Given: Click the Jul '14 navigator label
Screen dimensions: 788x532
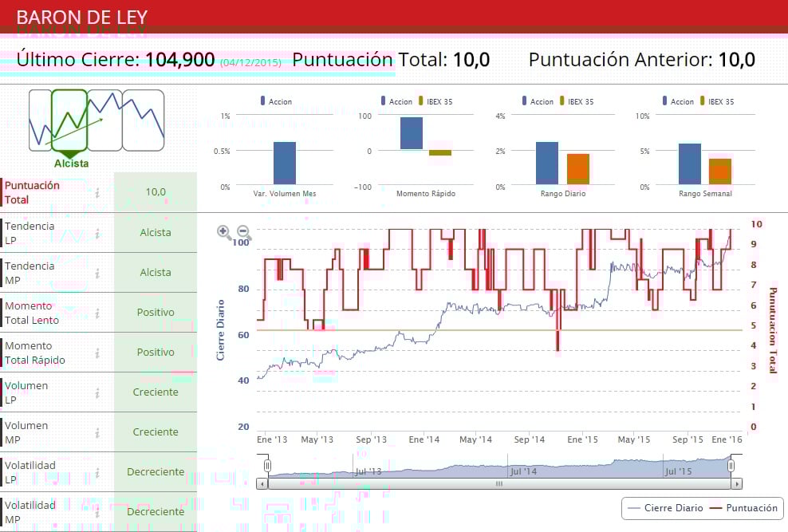Looking at the screenshot, I should 523,471.
